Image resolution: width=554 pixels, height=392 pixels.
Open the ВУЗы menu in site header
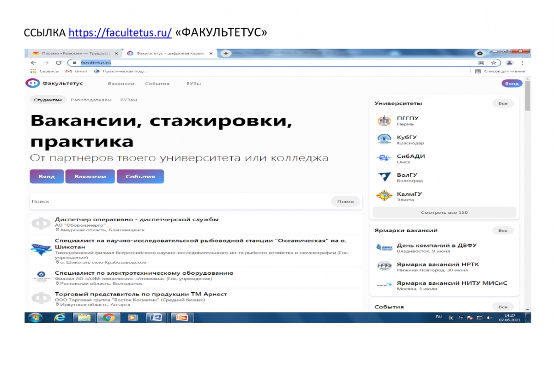(x=193, y=84)
